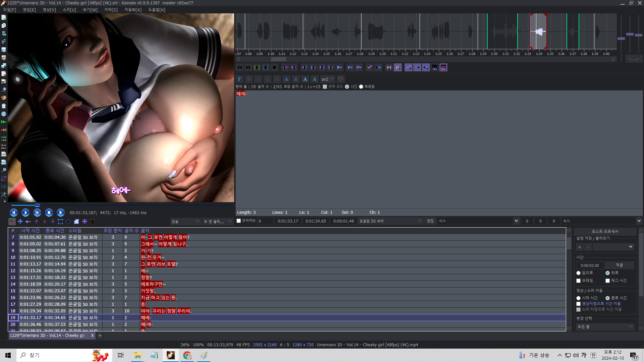Viewport: 644px width, 362px height.
Task: Stop audio playback in audio toolbar
Action: 274,67
